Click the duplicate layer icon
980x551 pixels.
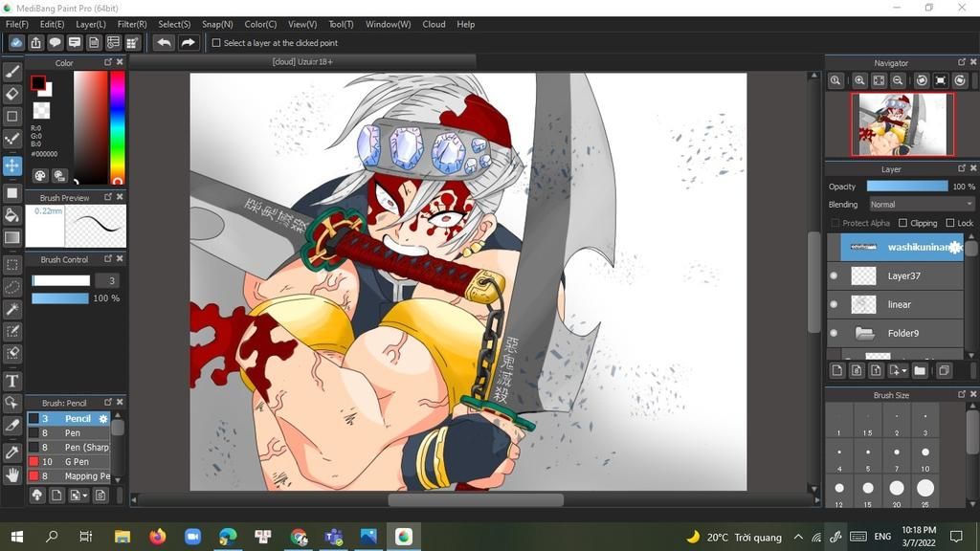pyautogui.click(x=945, y=370)
